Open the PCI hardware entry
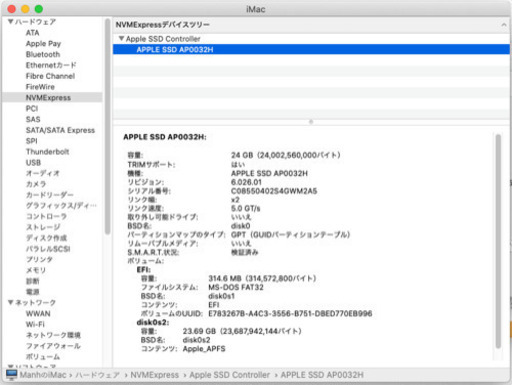512x385 pixels. (x=32, y=108)
